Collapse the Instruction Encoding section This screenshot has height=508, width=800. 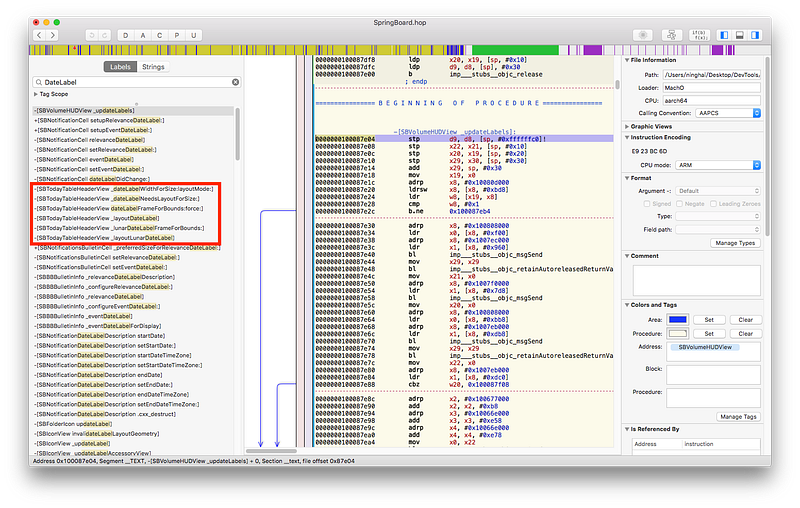tap(627, 138)
